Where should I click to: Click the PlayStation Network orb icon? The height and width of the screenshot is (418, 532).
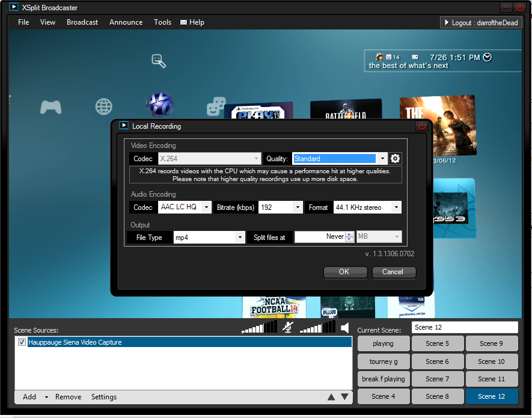160,104
